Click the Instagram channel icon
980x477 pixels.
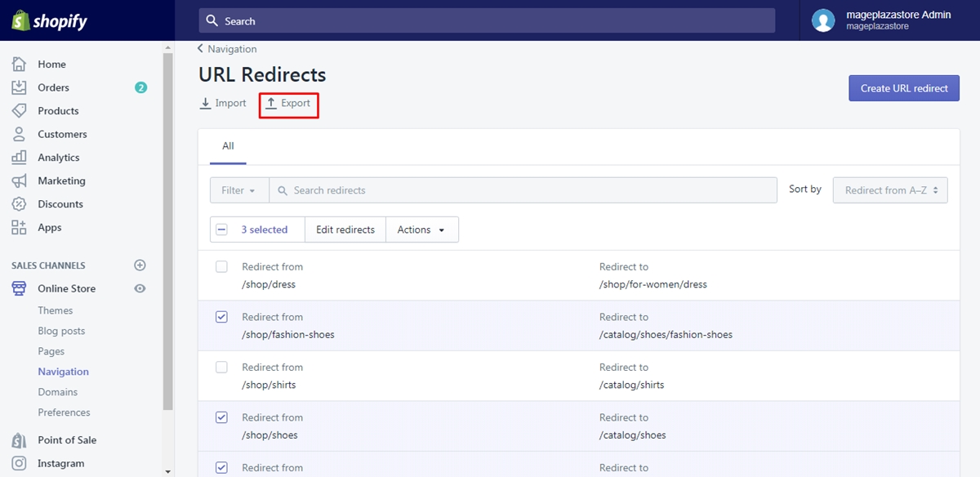pyautogui.click(x=19, y=463)
